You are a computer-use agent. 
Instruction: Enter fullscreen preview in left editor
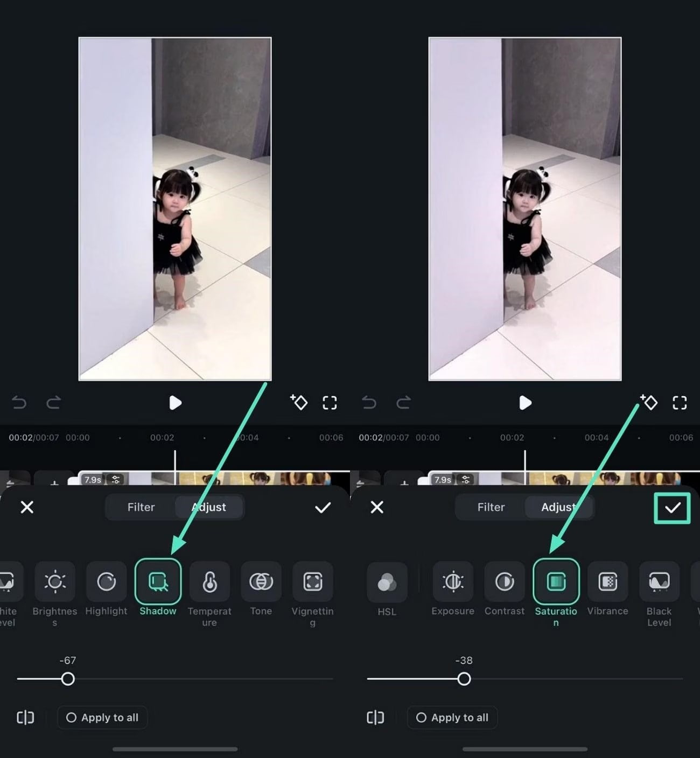pyautogui.click(x=330, y=403)
